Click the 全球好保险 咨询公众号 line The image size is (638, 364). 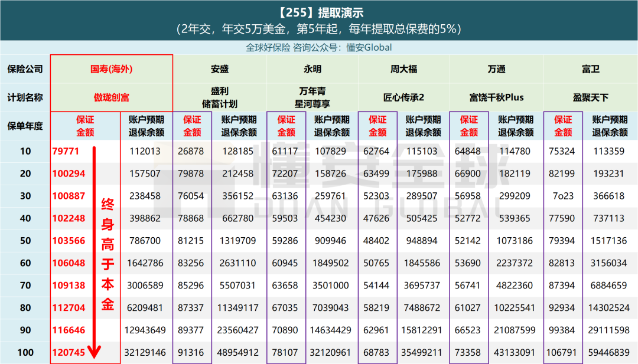coord(318,48)
